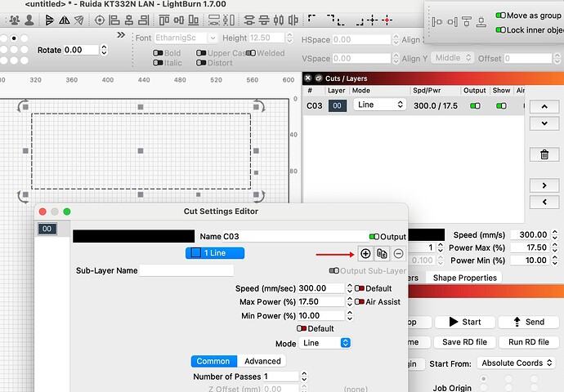Add a sub-layer with the plus icon

coord(365,254)
